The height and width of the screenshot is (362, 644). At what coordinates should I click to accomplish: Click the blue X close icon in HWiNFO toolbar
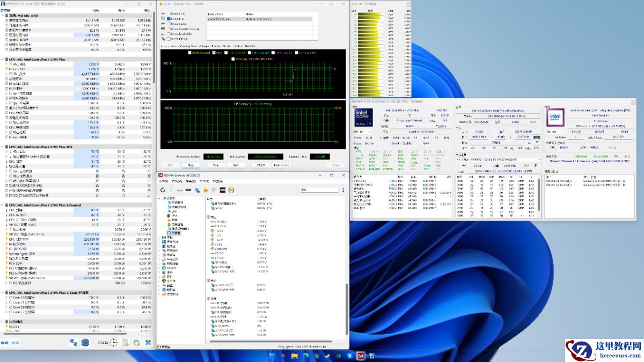pos(148,343)
